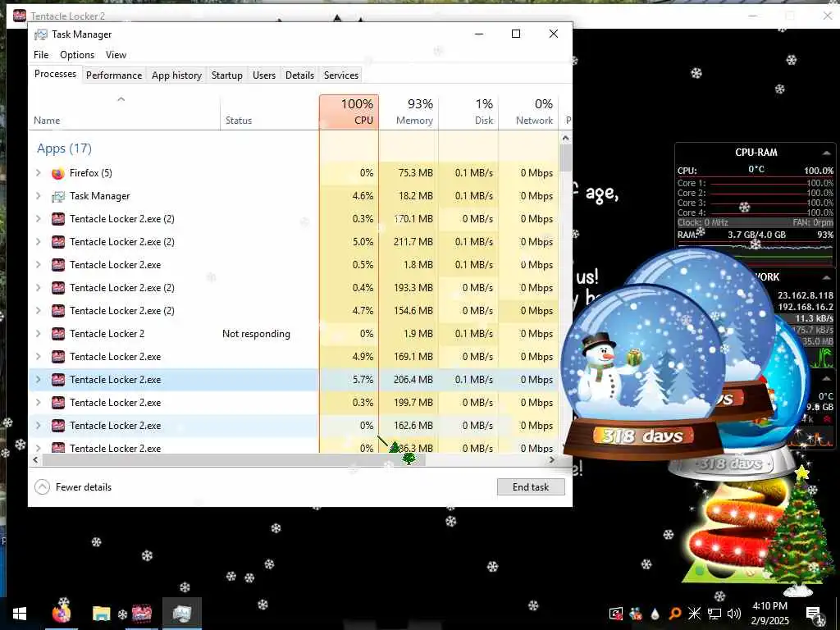Click the network icon in the system tray

(x=714, y=614)
